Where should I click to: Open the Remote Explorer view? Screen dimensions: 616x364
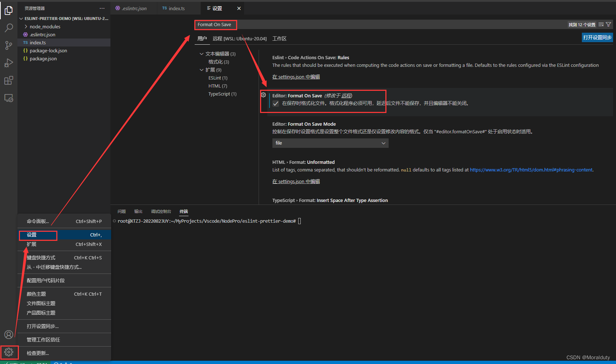pyautogui.click(x=8, y=98)
